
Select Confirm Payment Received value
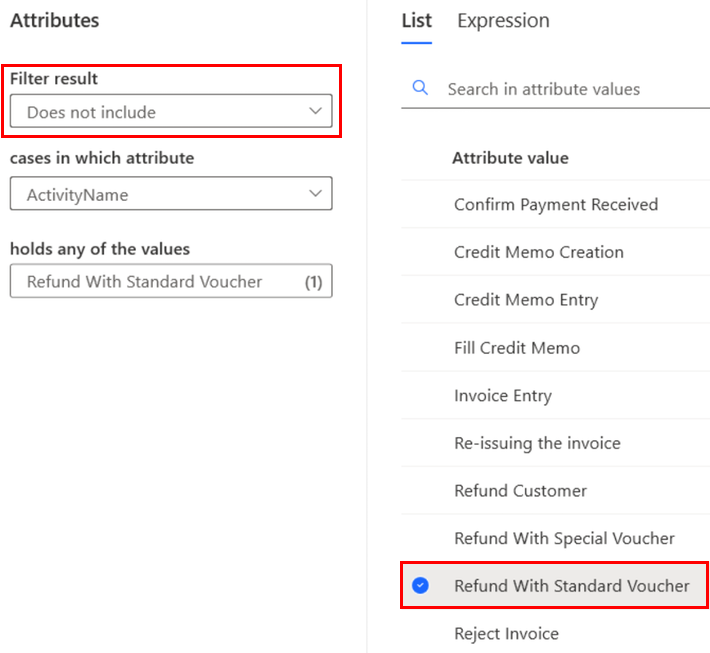click(x=556, y=205)
